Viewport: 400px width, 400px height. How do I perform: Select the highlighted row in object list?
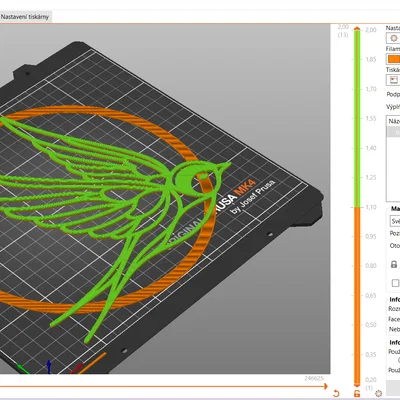tap(393, 132)
